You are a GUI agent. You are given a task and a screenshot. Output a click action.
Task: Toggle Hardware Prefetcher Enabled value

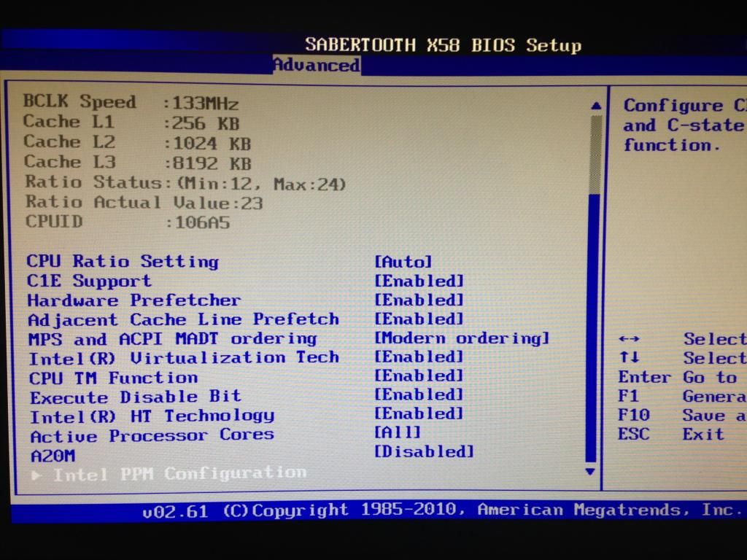[419, 300]
